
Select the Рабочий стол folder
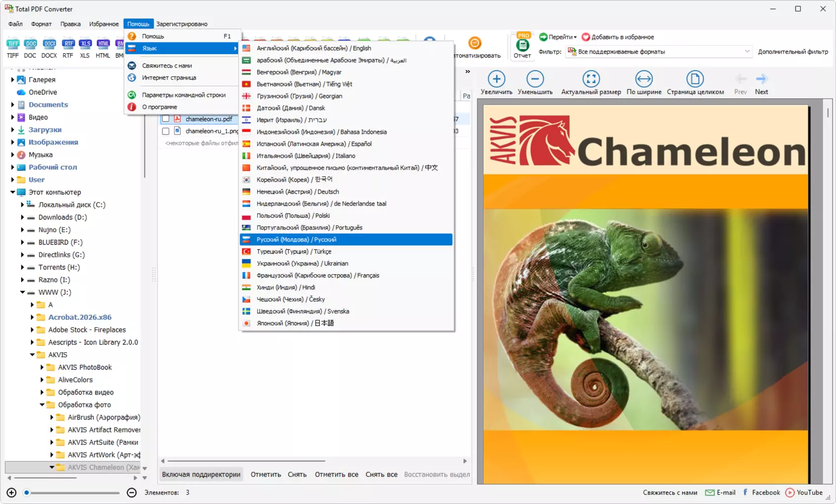[x=53, y=167]
